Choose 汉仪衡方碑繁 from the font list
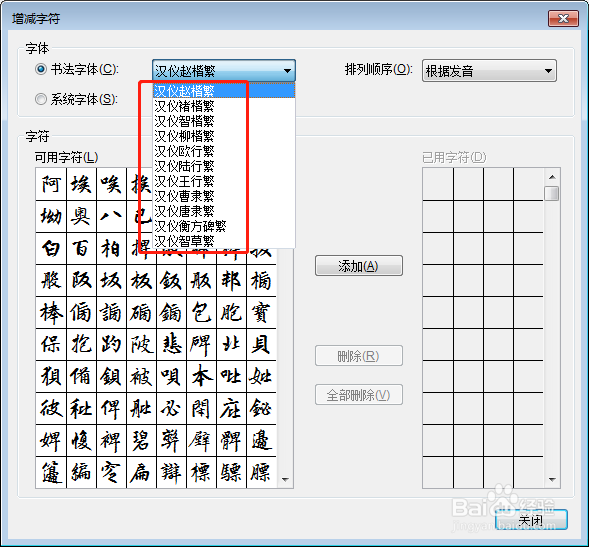This screenshot has width=589, height=547. (224, 226)
